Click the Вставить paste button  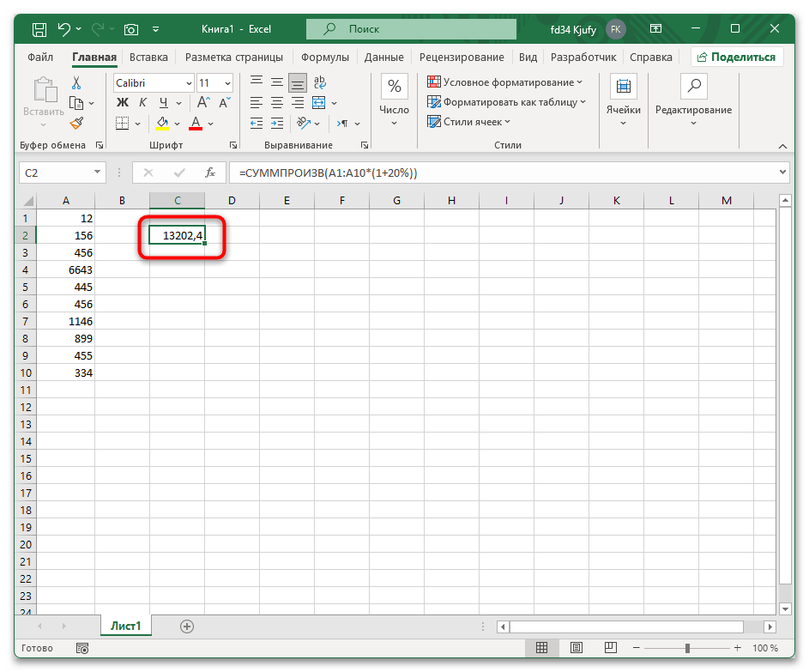44,102
